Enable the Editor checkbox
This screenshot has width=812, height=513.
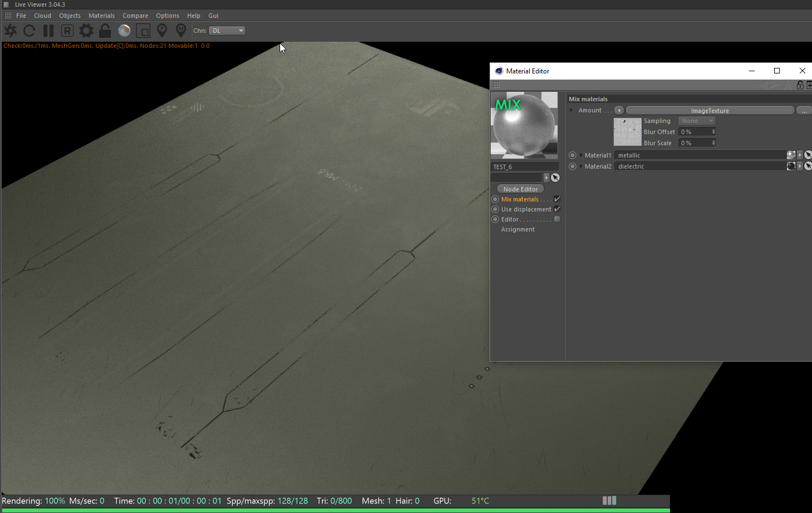(x=557, y=219)
